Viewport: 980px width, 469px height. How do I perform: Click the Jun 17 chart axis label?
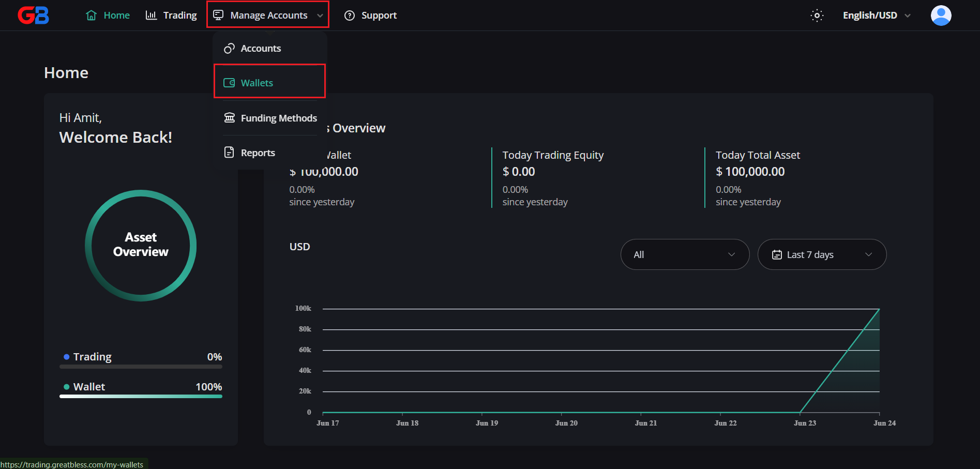pos(328,423)
